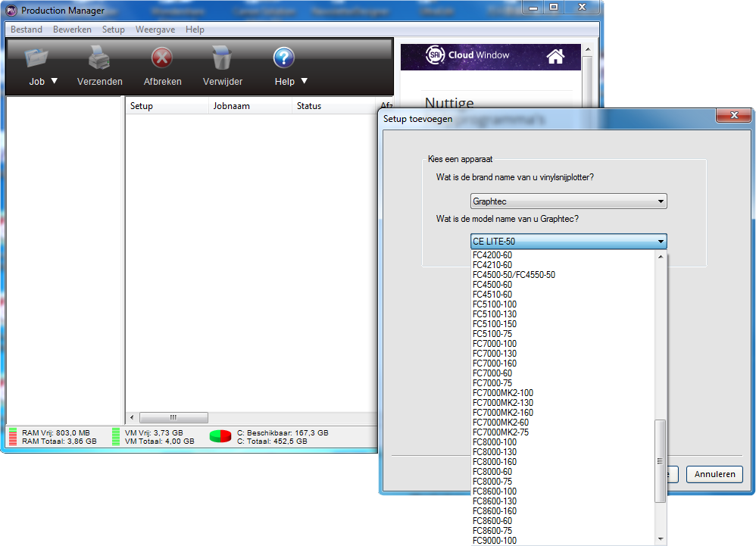This screenshot has height=546, width=756.
Task: Open the Weergave menu
Action: (155, 30)
